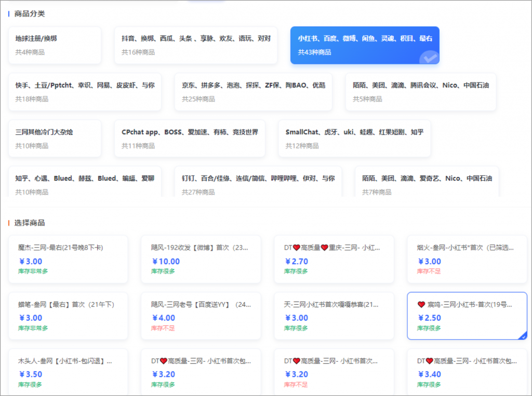Choose the 钉钉、百合/佳缘 category
The image size is (532, 396).
[258, 182]
